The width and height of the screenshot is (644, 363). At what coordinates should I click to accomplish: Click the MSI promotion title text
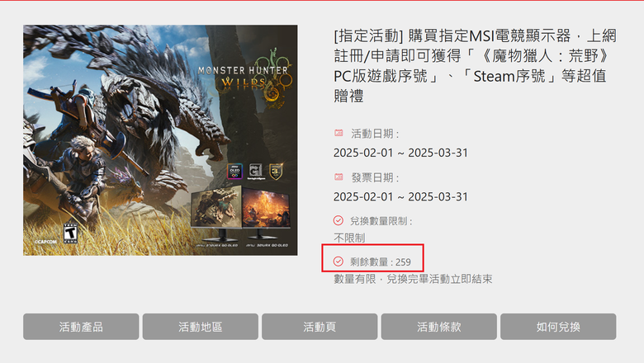tap(476, 66)
